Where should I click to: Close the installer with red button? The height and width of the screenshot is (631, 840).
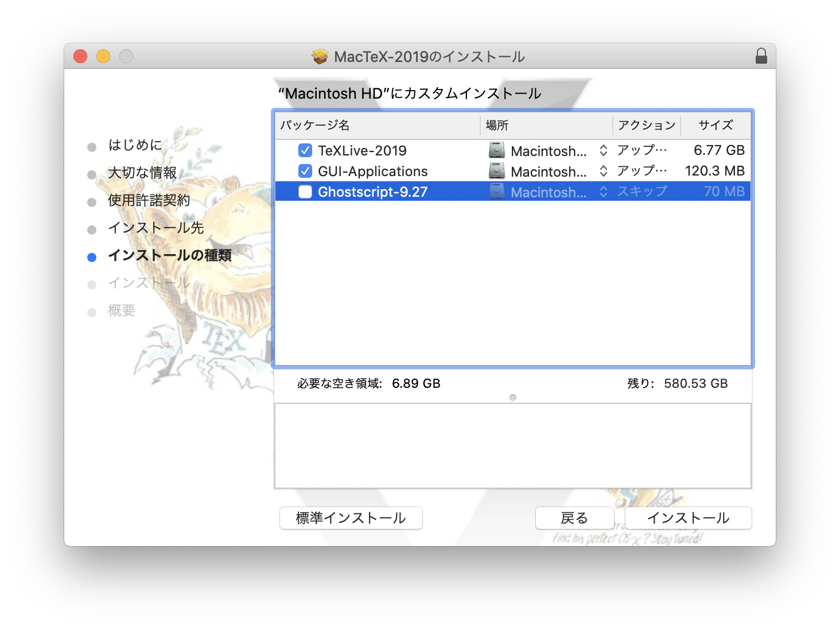[x=80, y=56]
